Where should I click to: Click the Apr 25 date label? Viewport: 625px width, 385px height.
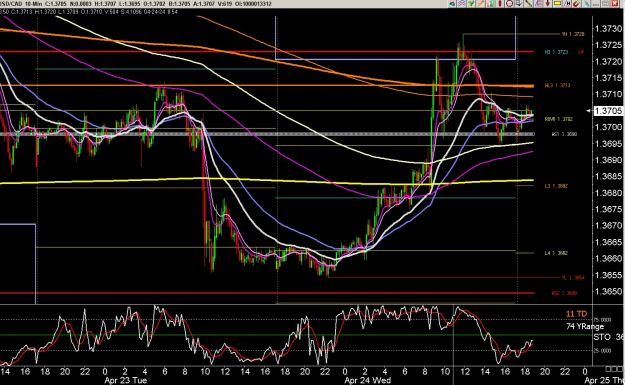[x=604, y=380]
